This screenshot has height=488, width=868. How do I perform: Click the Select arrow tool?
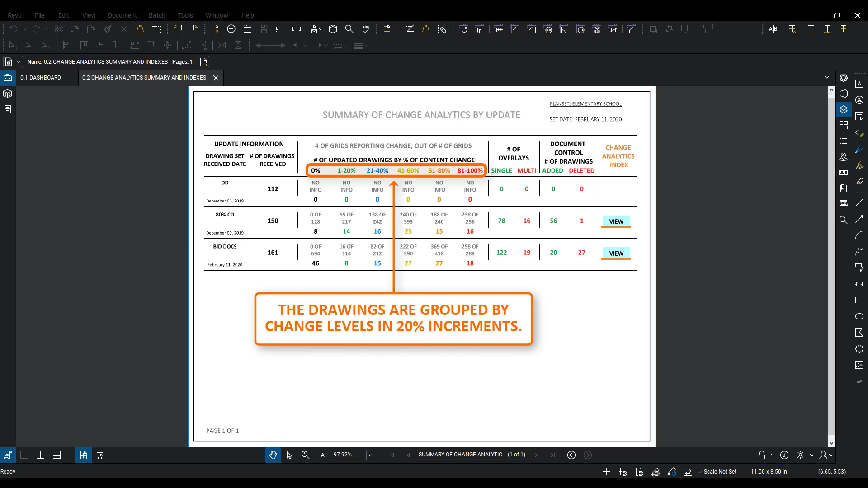(x=289, y=455)
